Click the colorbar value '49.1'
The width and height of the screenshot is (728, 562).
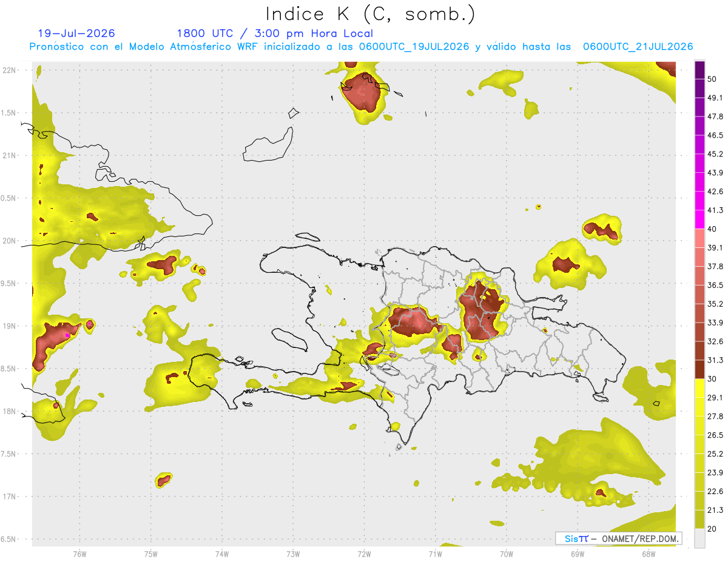pyautogui.click(x=715, y=98)
